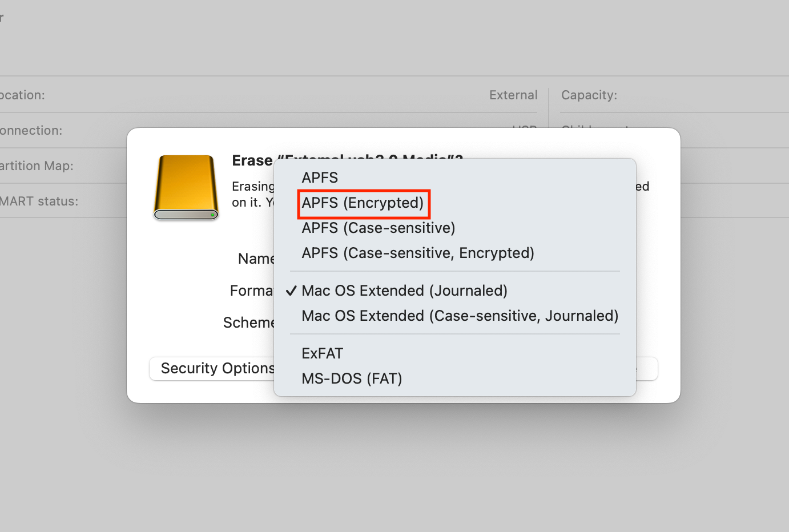Viewport: 789px width, 532px height.
Task: Select Mac OS Extended (Journaled)
Action: point(404,291)
